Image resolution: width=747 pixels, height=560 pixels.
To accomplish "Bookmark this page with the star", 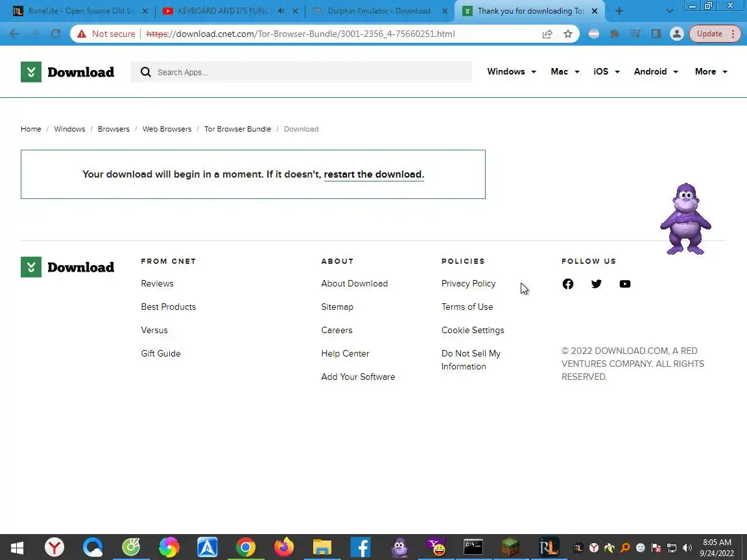I will click(x=568, y=34).
